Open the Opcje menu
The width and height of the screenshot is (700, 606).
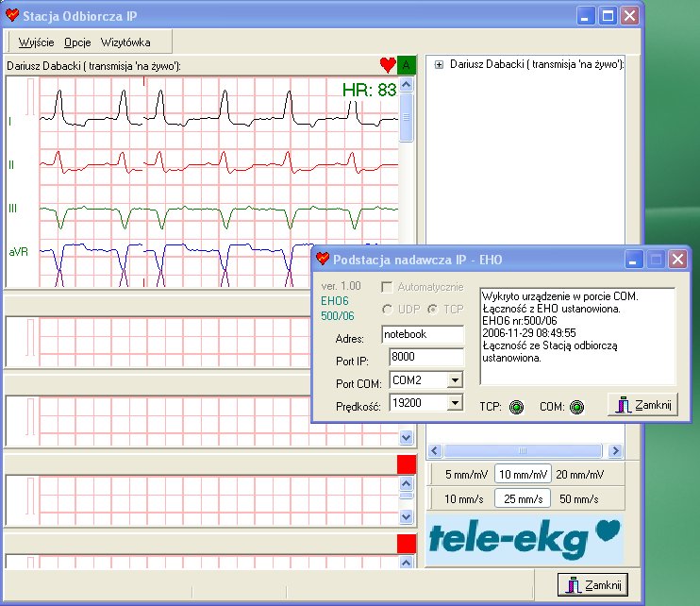[x=77, y=42]
